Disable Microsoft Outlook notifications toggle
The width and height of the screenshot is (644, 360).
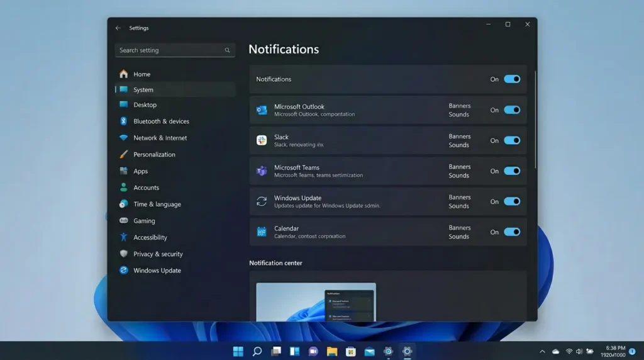coord(512,110)
